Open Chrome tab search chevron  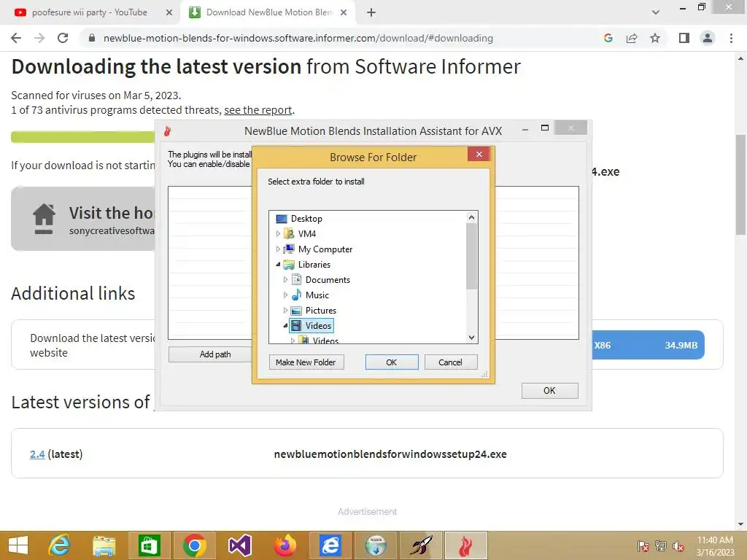click(656, 13)
